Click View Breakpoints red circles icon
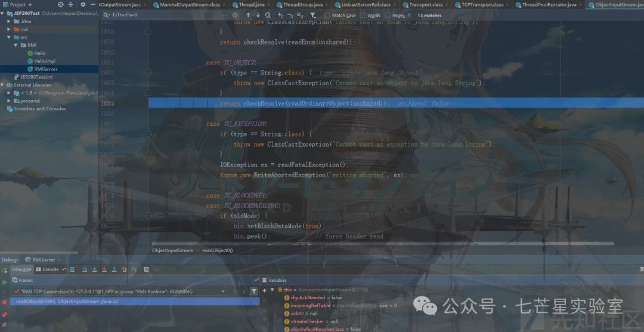The image size is (644, 332). click(x=5, y=314)
